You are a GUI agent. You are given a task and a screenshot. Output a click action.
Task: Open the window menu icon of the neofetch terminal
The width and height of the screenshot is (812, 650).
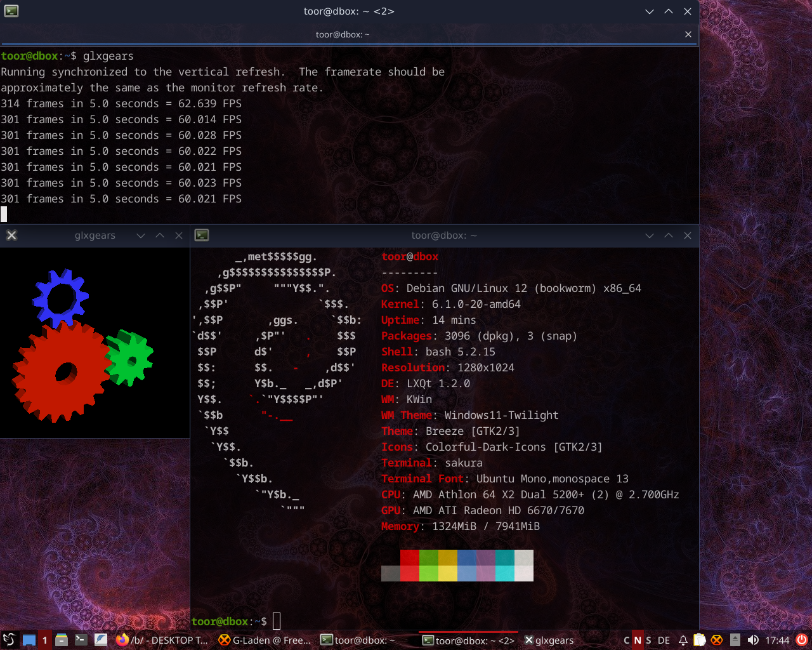(202, 235)
